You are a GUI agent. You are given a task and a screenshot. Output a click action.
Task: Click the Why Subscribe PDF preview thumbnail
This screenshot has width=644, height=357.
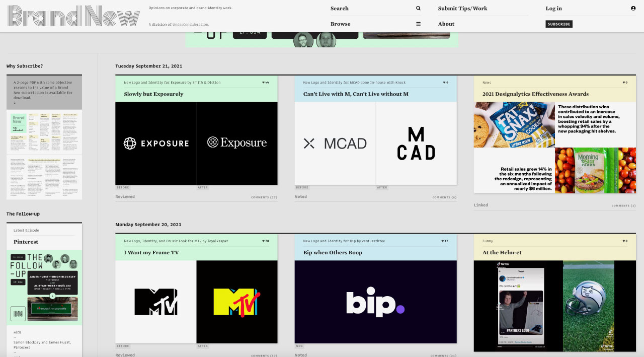tap(44, 155)
